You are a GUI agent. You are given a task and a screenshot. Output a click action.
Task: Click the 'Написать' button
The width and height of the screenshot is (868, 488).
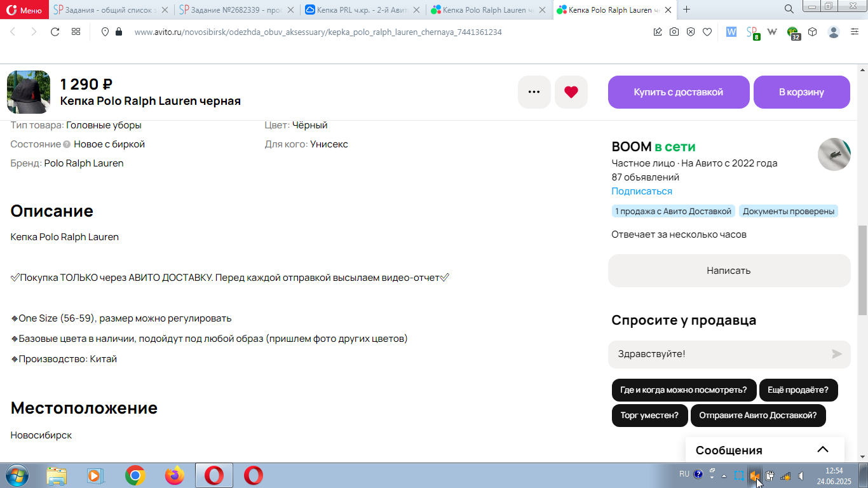click(x=729, y=271)
